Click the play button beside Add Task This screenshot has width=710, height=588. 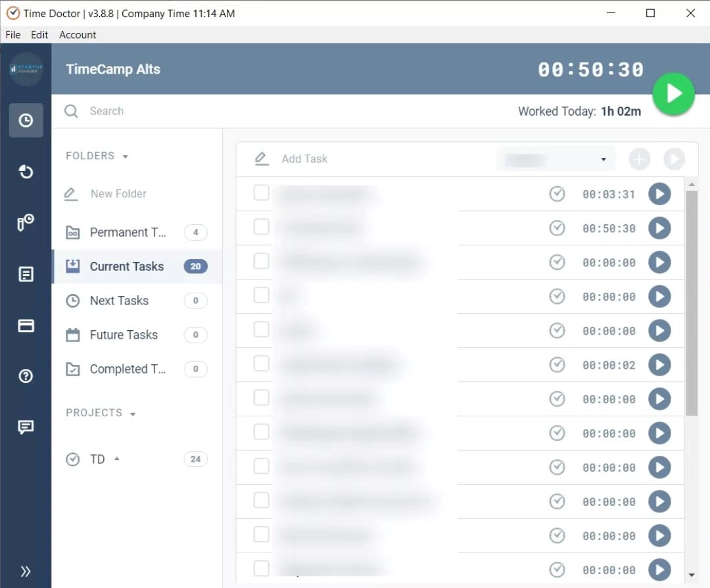coord(674,159)
